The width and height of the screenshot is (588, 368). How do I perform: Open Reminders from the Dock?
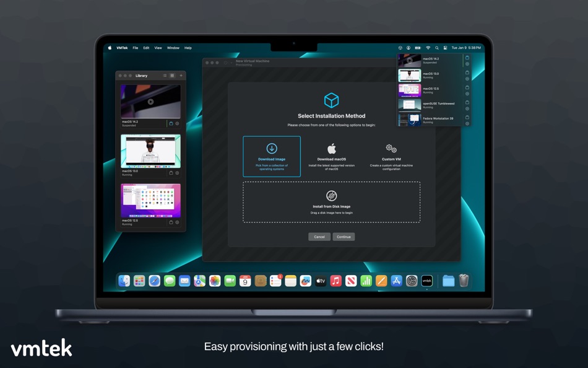point(275,281)
